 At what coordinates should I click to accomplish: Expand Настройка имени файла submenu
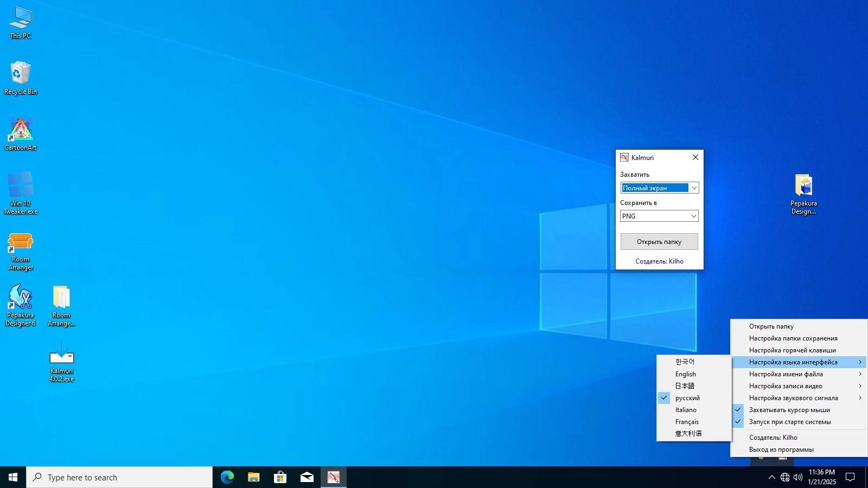point(799,374)
